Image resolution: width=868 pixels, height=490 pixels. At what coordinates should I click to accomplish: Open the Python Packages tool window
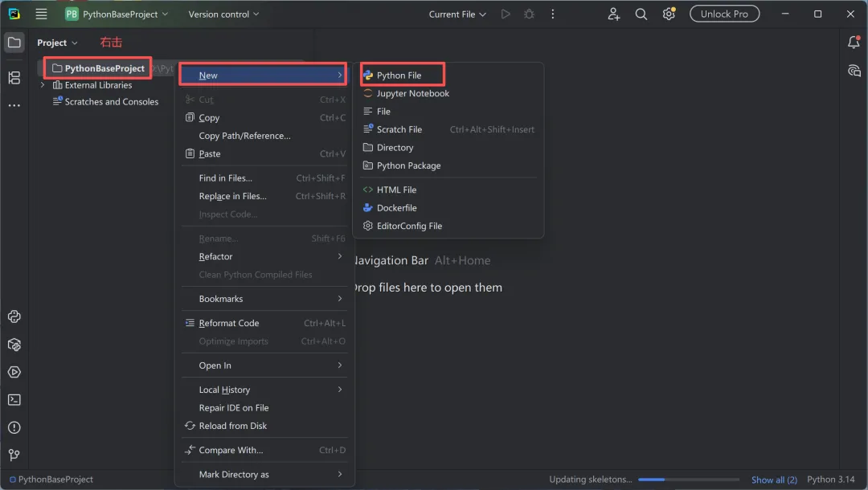[x=14, y=345]
